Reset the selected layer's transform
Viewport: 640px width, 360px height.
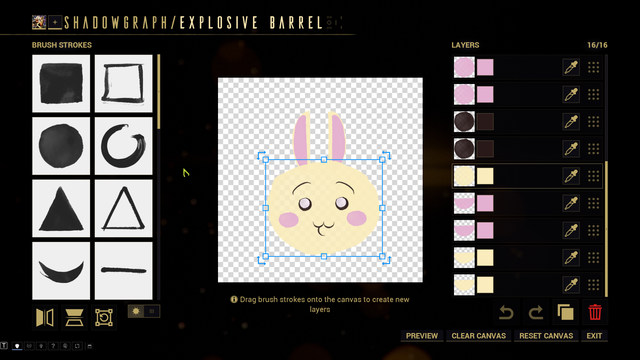click(x=104, y=318)
